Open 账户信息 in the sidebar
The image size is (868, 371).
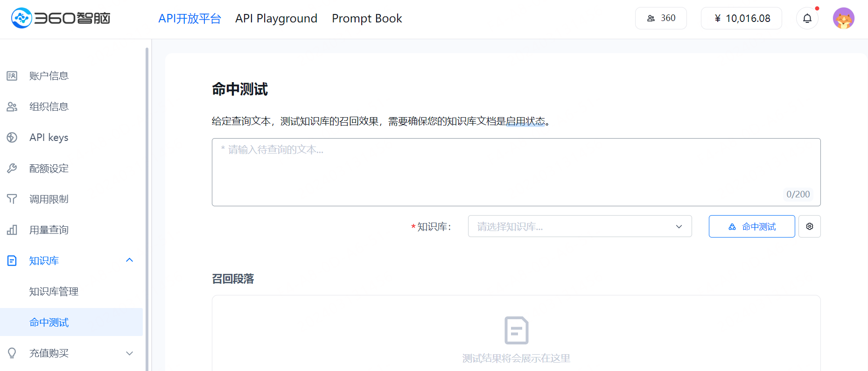pyautogui.click(x=49, y=76)
